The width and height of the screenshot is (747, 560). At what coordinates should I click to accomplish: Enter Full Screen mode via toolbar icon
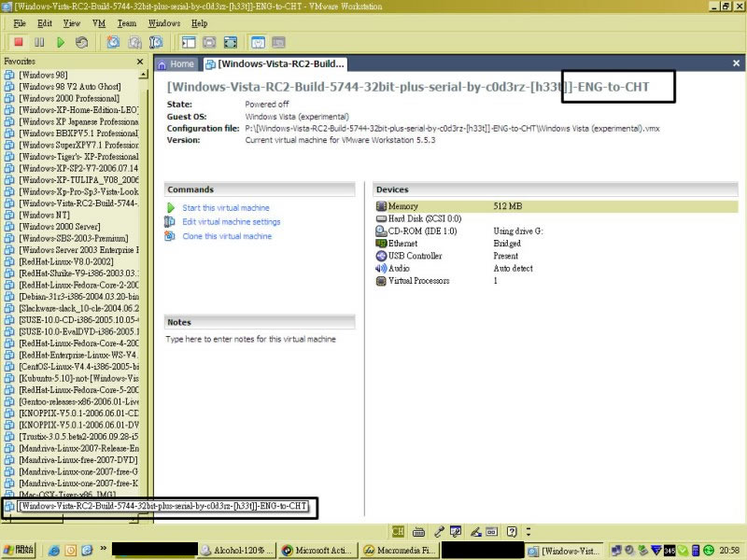(x=231, y=42)
